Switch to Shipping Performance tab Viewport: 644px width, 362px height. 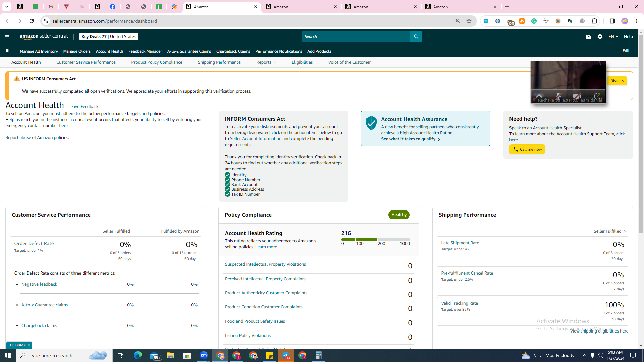click(219, 62)
